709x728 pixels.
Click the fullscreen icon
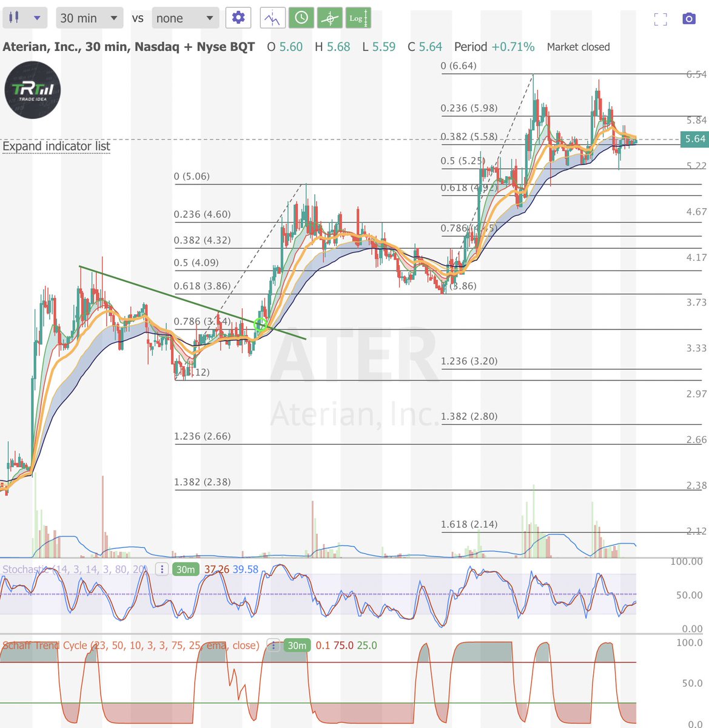[x=660, y=19]
